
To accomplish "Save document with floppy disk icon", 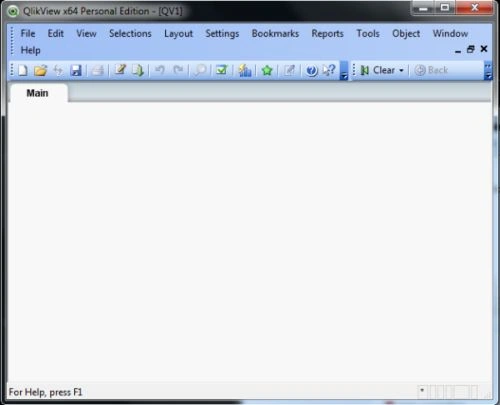I will [x=76, y=70].
